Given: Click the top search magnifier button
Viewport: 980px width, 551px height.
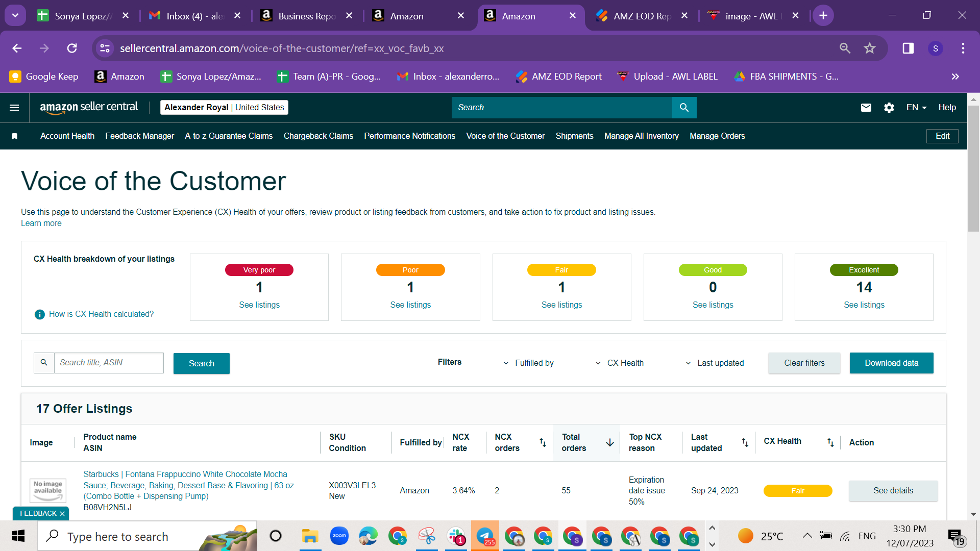Looking at the screenshot, I should pos(684,108).
